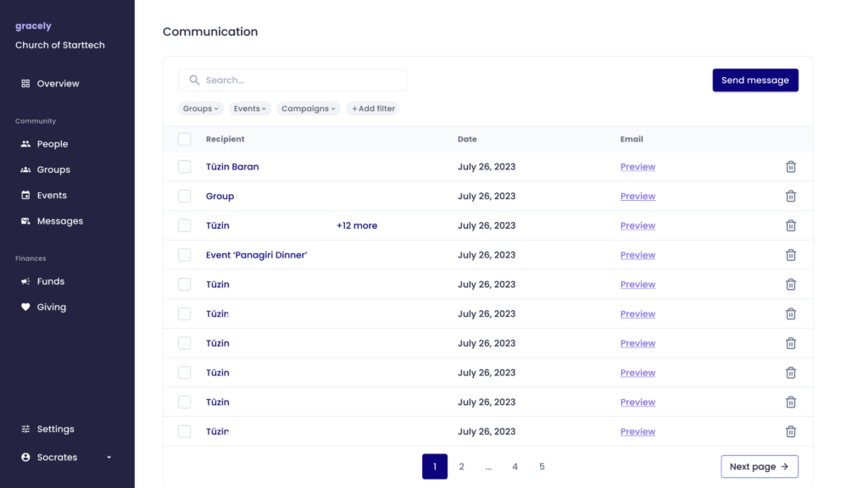Click the magnifier icon in the search box
This screenshot has width=868, height=488.
194,80
